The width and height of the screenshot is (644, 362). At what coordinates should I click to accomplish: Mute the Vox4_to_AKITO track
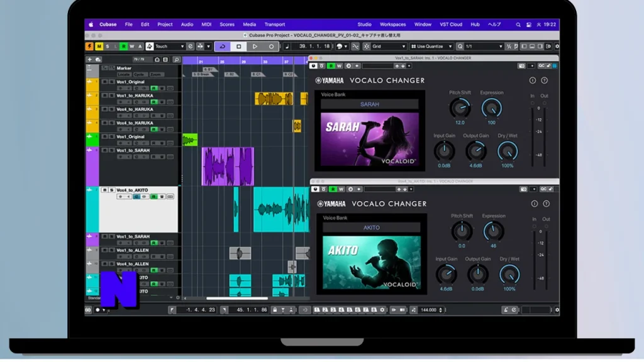pos(105,190)
